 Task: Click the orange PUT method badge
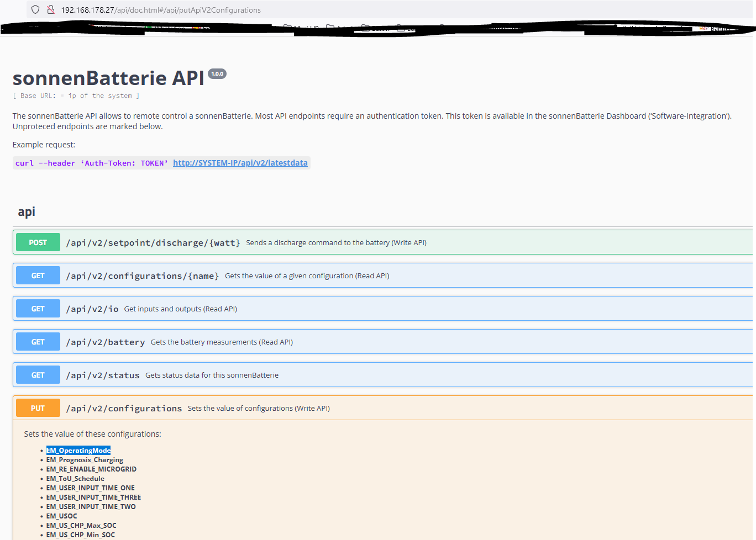click(38, 408)
